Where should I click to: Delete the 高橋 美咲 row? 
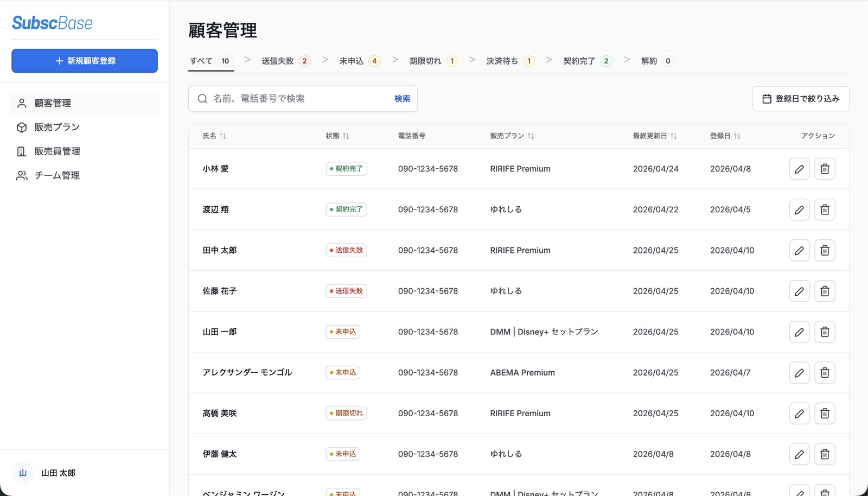coord(825,413)
